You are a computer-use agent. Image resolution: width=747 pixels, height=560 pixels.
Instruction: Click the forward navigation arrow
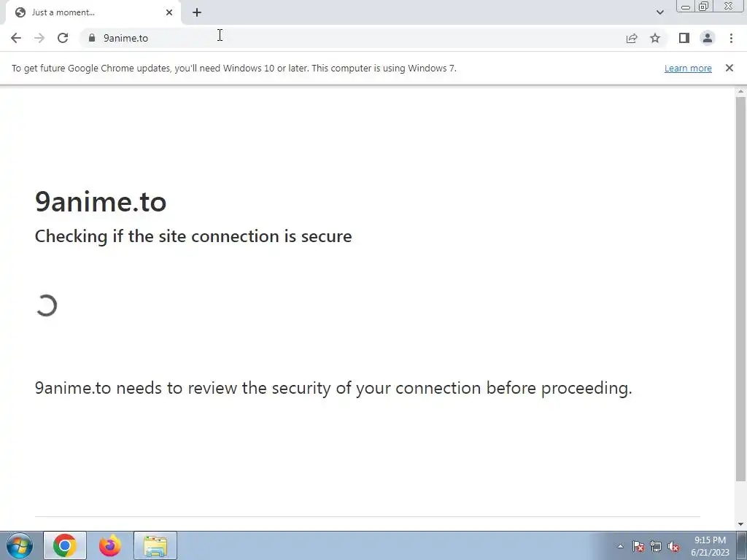point(39,38)
